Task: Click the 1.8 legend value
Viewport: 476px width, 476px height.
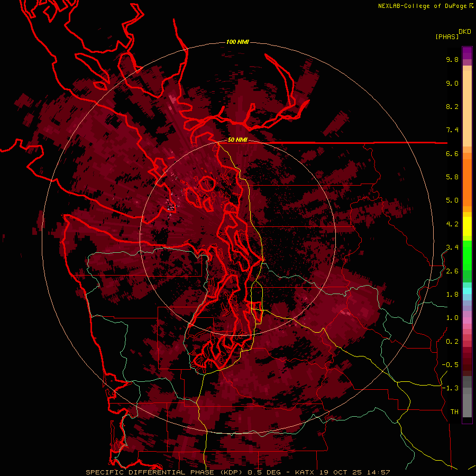Action: coord(452,295)
